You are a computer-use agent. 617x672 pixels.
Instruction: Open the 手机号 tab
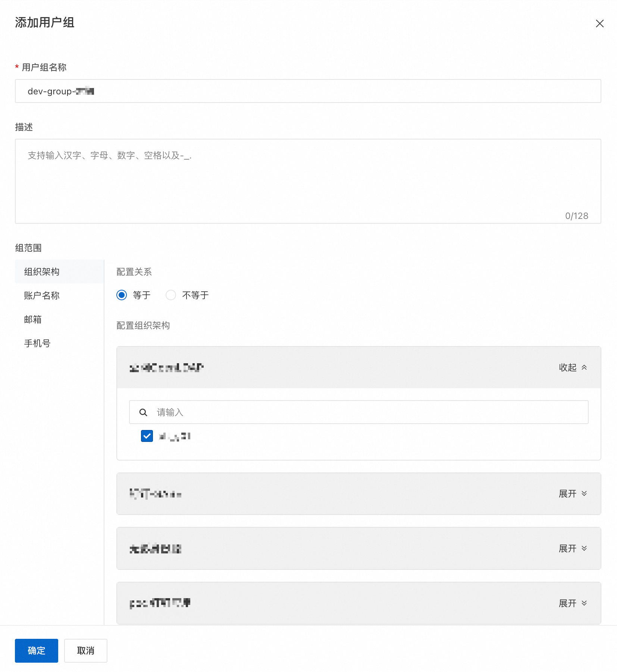click(37, 343)
